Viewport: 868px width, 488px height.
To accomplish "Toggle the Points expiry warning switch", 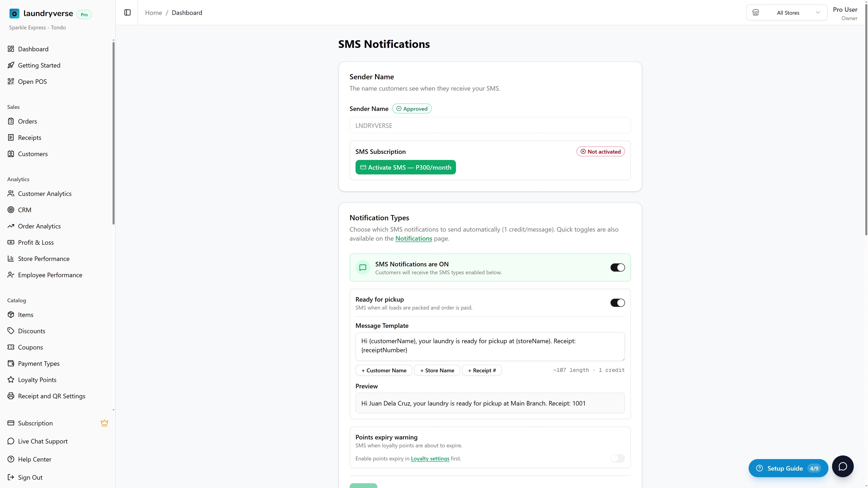I will point(617,458).
